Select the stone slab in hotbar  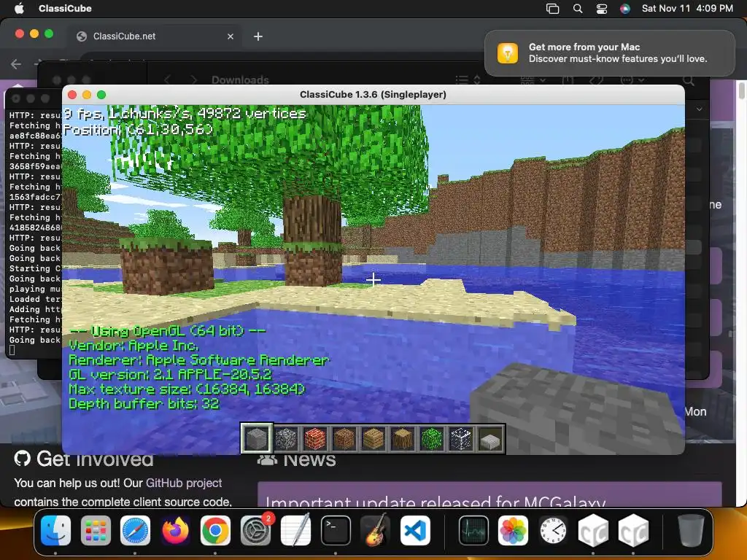point(490,438)
